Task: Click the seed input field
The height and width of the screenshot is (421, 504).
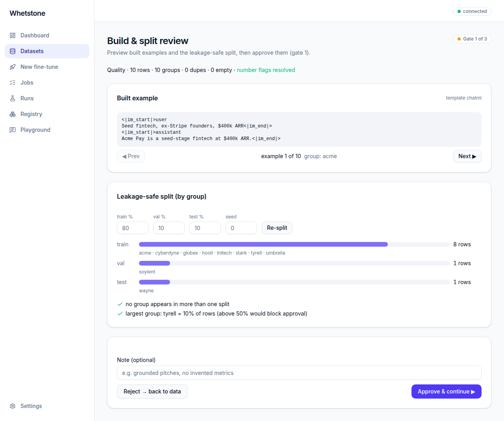Action: click(x=241, y=228)
